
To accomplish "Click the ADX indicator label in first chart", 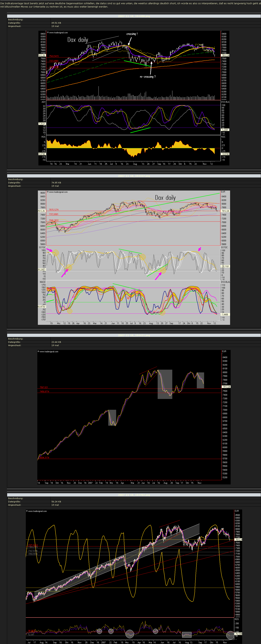I will pos(44,102).
